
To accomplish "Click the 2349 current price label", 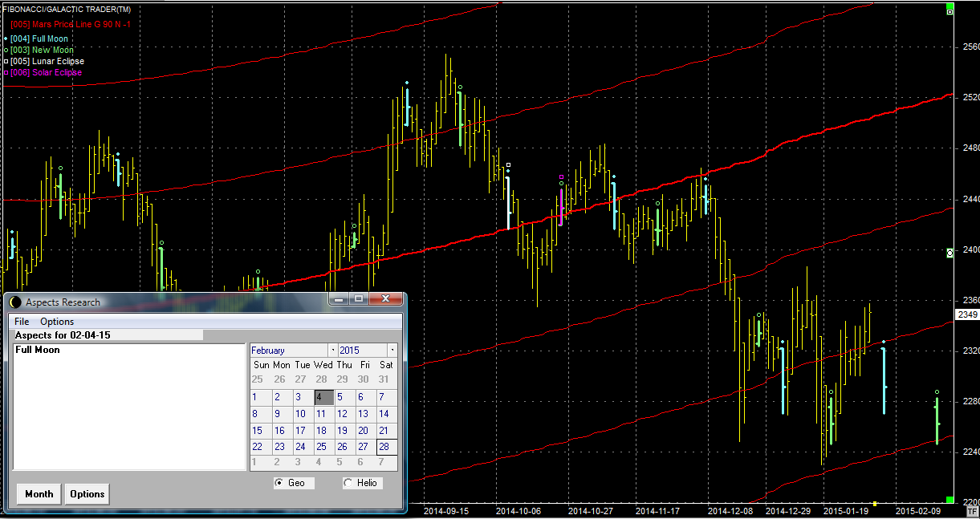I will pos(967,314).
